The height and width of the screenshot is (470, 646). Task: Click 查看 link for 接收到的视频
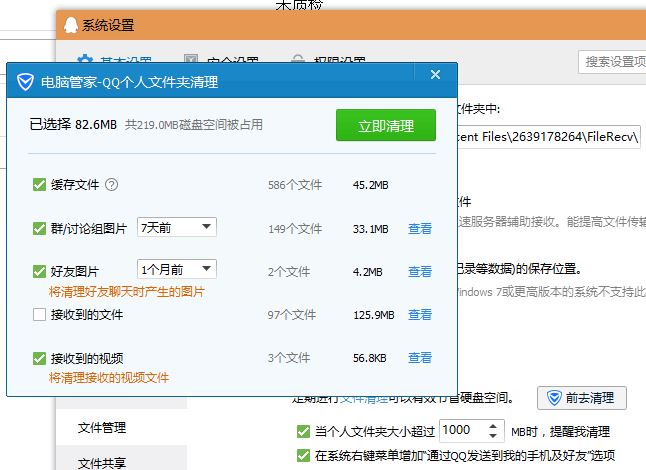[x=420, y=358]
